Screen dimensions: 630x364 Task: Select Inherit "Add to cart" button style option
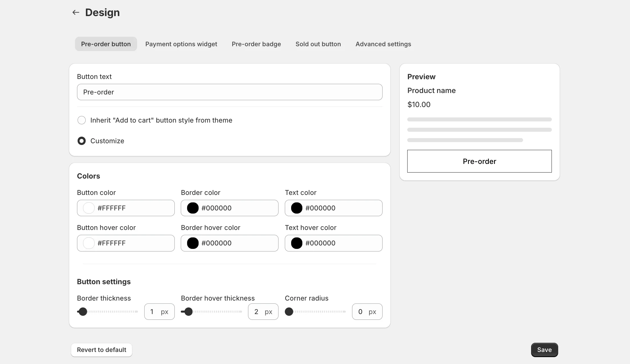tap(82, 120)
